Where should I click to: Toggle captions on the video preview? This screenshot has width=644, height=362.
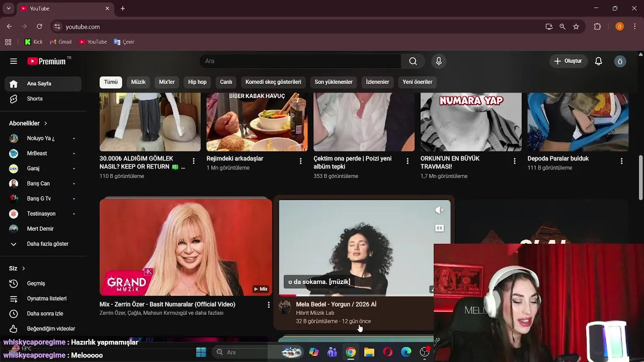[x=440, y=228]
